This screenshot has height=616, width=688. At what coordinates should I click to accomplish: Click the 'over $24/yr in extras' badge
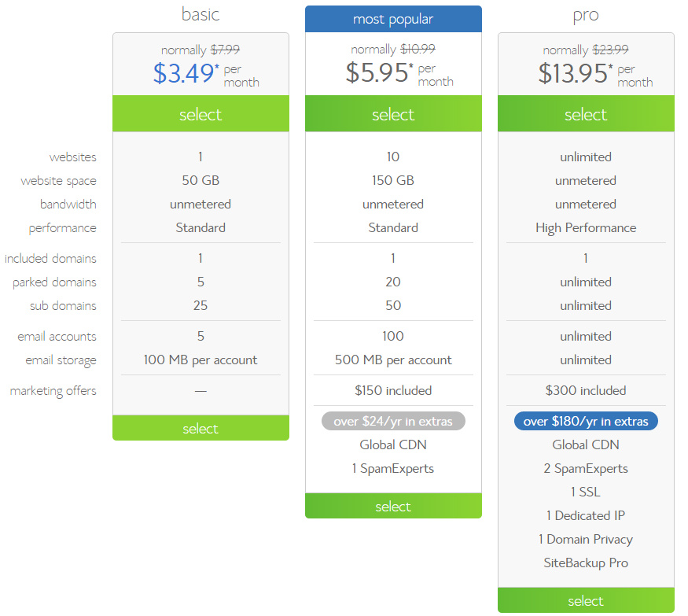(x=393, y=421)
